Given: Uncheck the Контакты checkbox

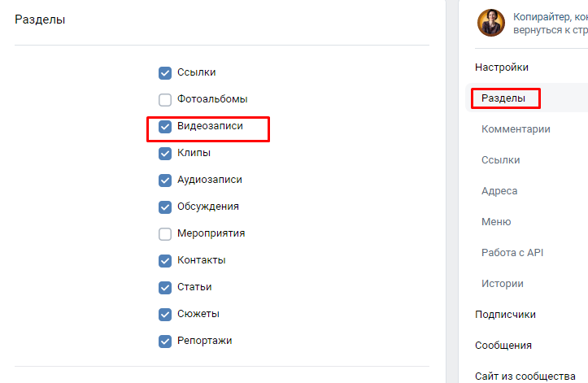Looking at the screenshot, I should pos(165,260).
